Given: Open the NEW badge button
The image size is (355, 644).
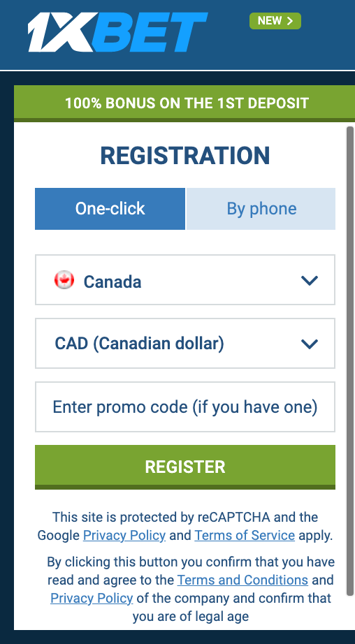Looking at the screenshot, I should click(x=275, y=21).
